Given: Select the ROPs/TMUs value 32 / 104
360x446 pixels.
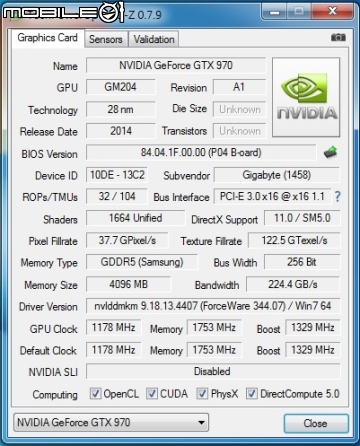Looking at the screenshot, I should click(117, 196).
